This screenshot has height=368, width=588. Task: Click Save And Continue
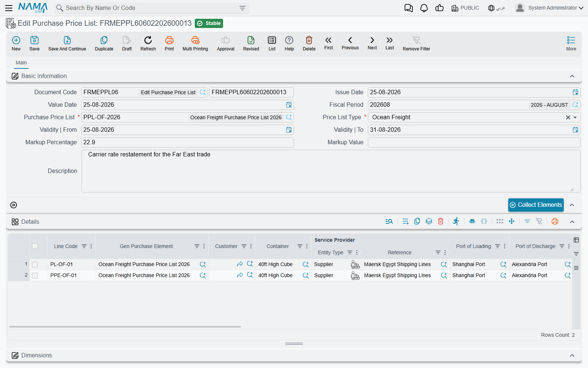click(67, 43)
